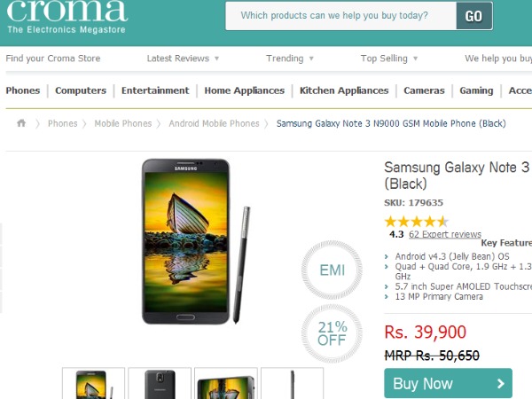Click the GO search button

click(474, 16)
